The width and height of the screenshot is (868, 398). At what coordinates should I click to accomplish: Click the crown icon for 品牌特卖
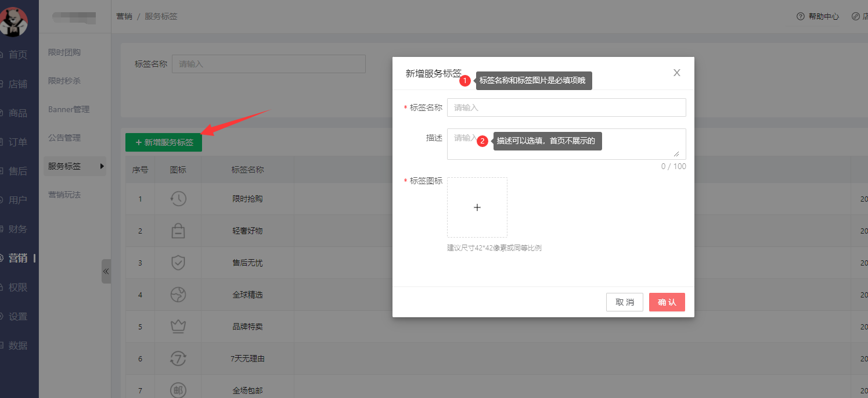(178, 327)
